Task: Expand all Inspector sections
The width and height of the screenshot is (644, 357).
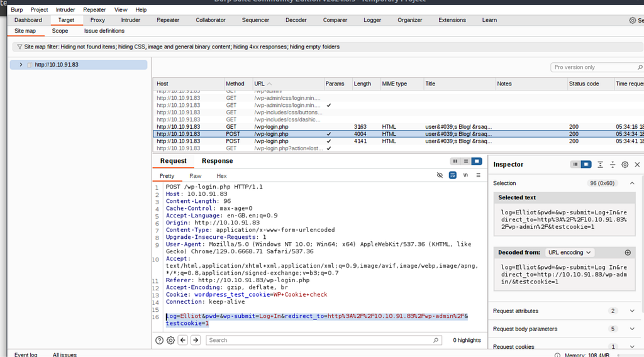Action: [x=600, y=165]
